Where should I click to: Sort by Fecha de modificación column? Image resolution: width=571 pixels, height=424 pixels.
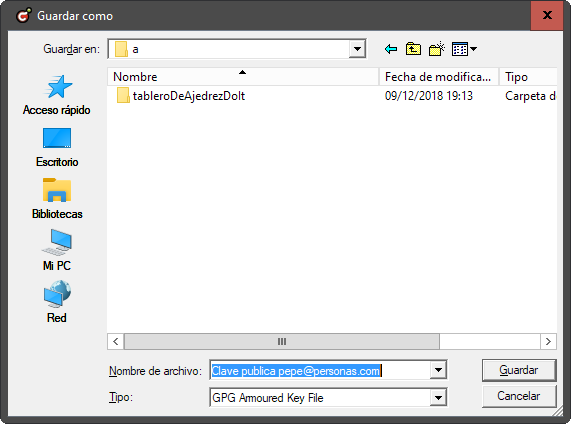pyautogui.click(x=439, y=76)
